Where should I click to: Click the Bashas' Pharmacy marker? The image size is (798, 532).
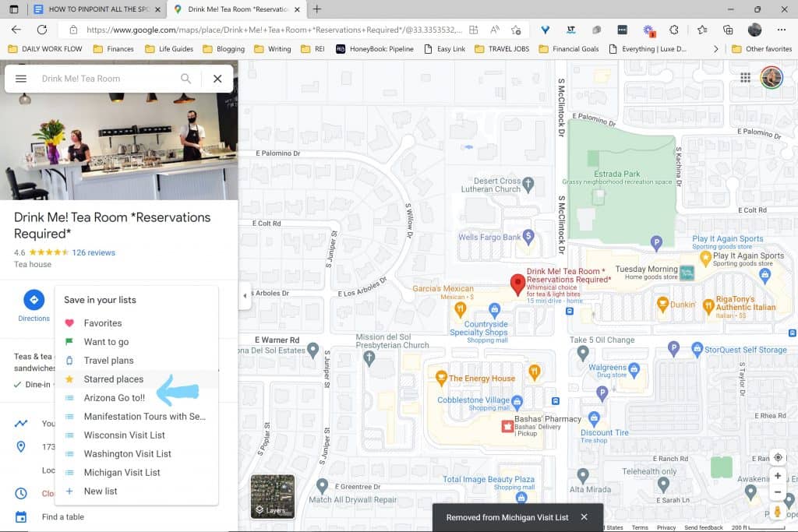pyautogui.click(x=507, y=426)
